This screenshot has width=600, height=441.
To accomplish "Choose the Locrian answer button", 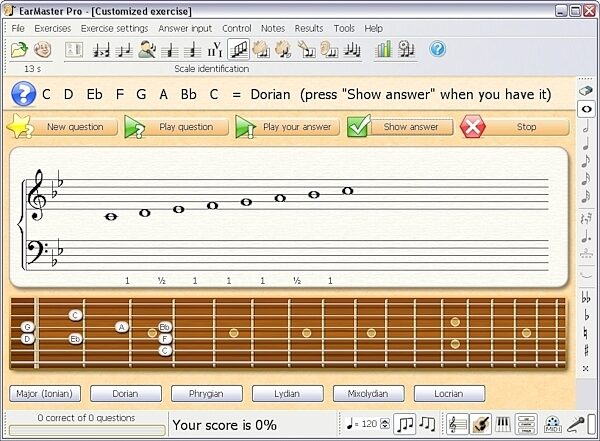I will (449, 394).
